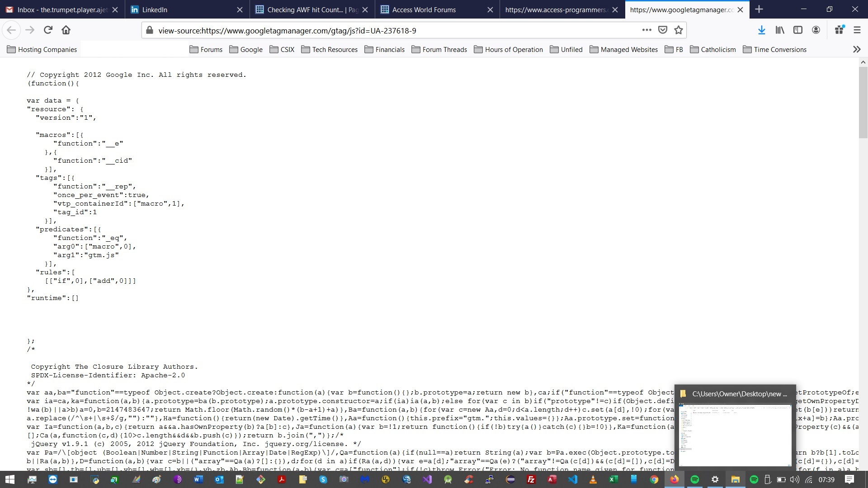Open the Time Conversions bookmark folder
The height and width of the screenshot is (488, 868).
774,50
